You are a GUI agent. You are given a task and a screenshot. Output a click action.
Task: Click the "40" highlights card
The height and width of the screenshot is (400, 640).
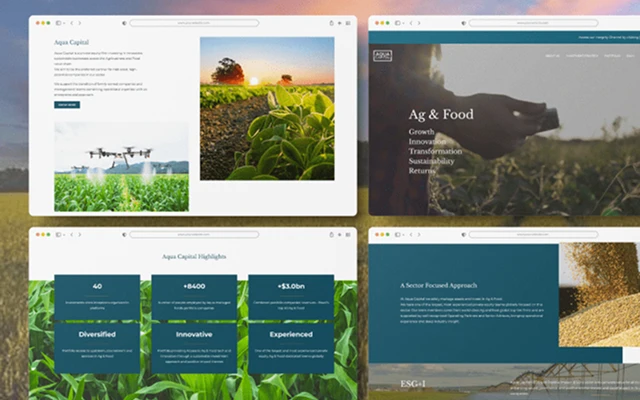[97, 298]
